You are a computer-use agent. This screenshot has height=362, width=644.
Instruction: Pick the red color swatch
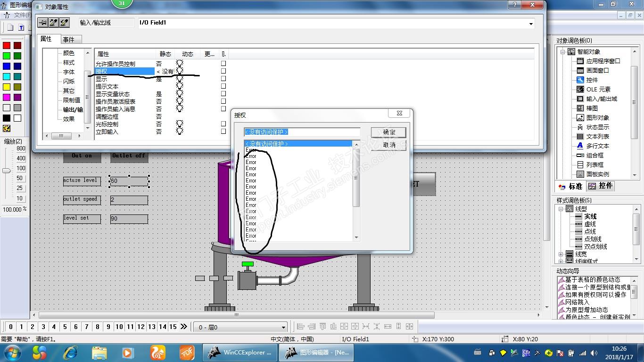(x=7, y=45)
